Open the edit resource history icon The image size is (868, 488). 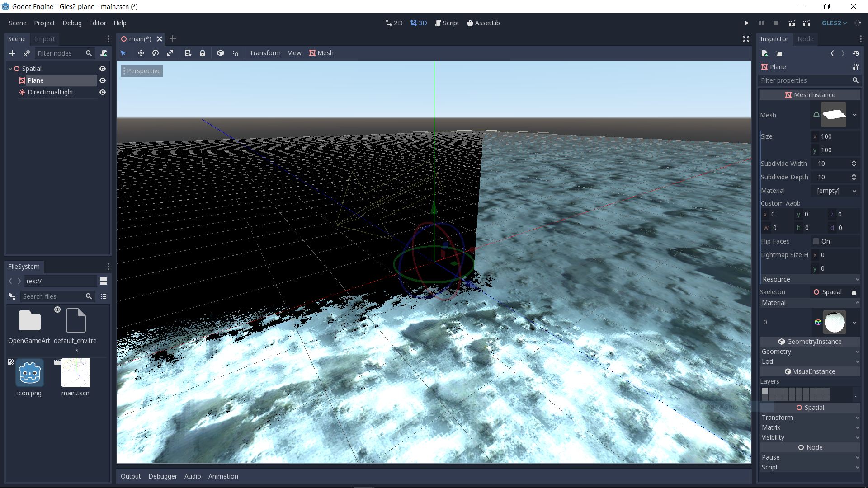(x=856, y=53)
